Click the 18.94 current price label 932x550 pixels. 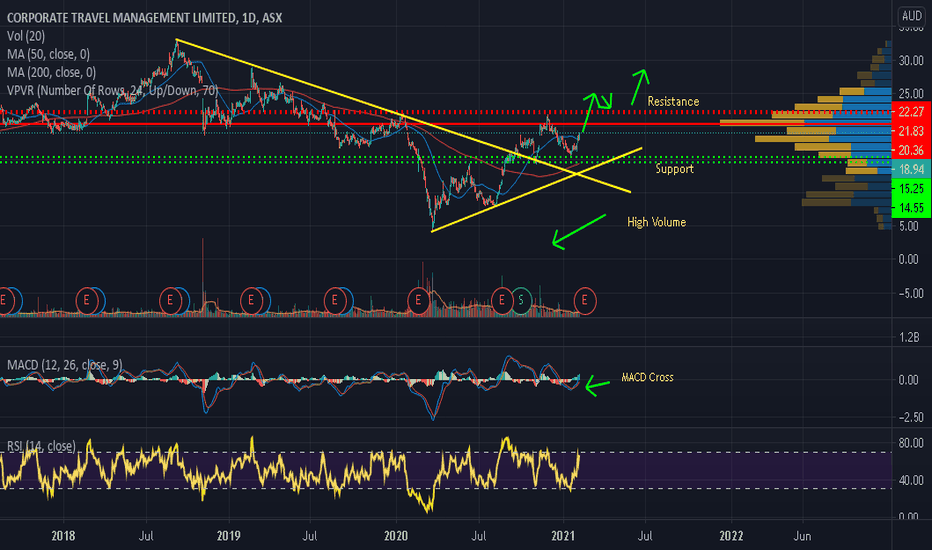coord(911,169)
